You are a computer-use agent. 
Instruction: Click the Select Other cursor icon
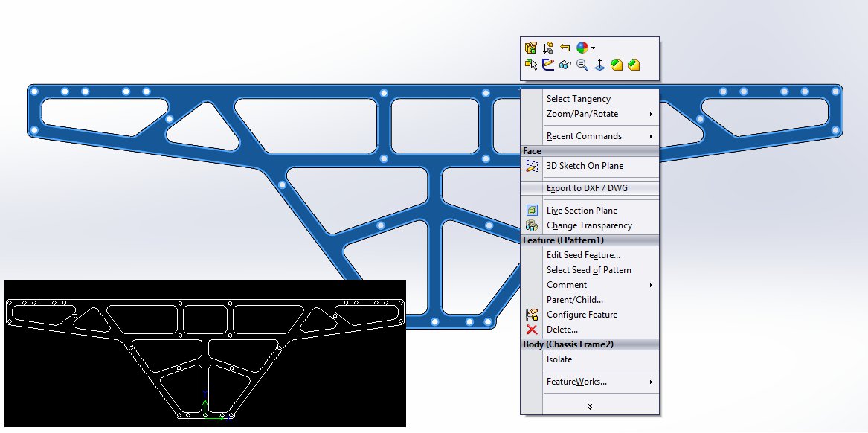pos(531,65)
